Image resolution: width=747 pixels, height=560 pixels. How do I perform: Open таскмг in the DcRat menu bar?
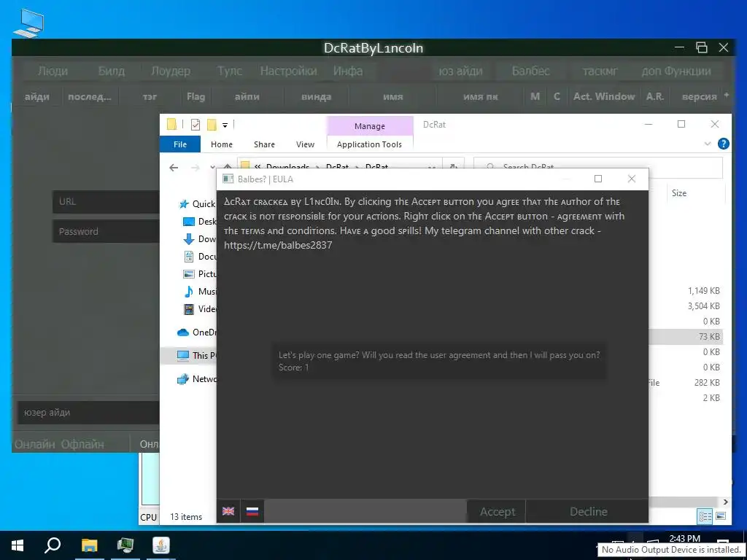(x=600, y=71)
